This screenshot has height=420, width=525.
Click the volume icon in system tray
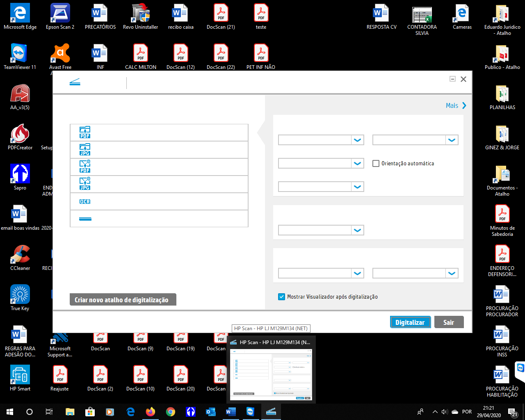point(445,411)
